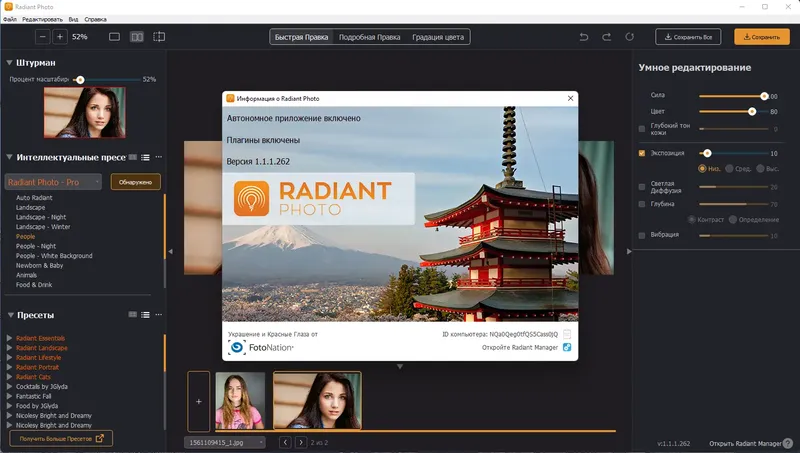Viewport: 800px width, 453px height.
Task: Open the 1561109415_1.jpg file dropdown
Action: pos(225,442)
